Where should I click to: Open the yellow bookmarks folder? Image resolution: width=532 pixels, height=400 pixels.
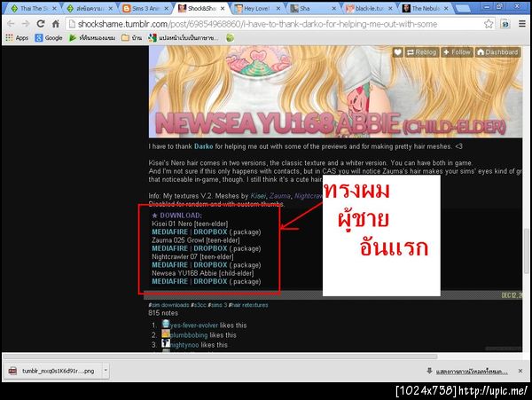point(131,37)
